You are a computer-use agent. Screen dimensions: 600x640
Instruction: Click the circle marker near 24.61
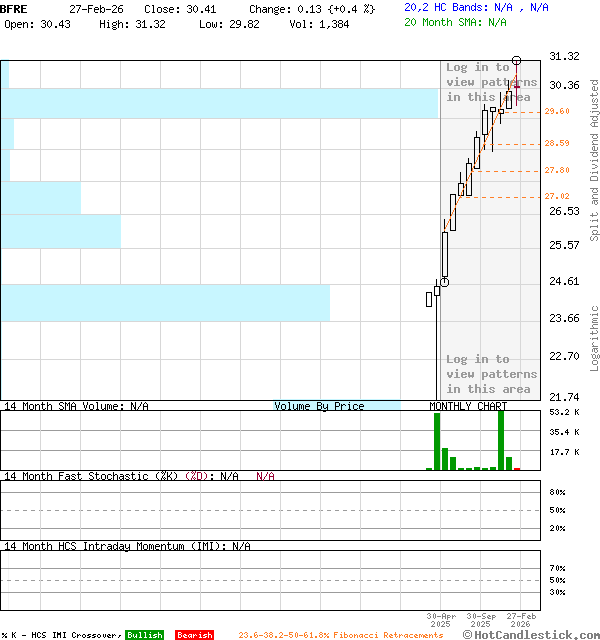(x=444, y=282)
